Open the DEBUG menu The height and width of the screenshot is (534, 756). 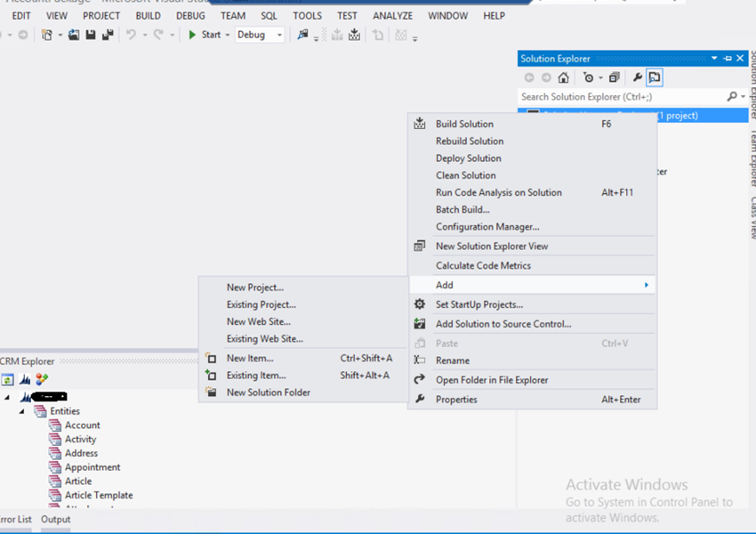190,16
